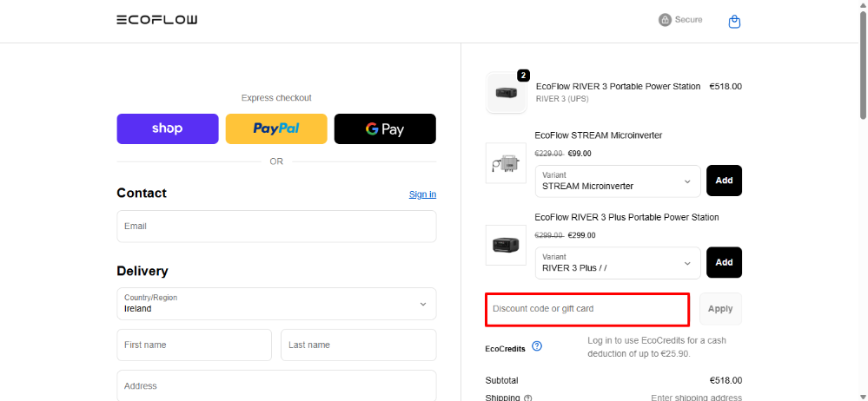Open the RIVER 3 Plus variant dropdown

pos(618,263)
